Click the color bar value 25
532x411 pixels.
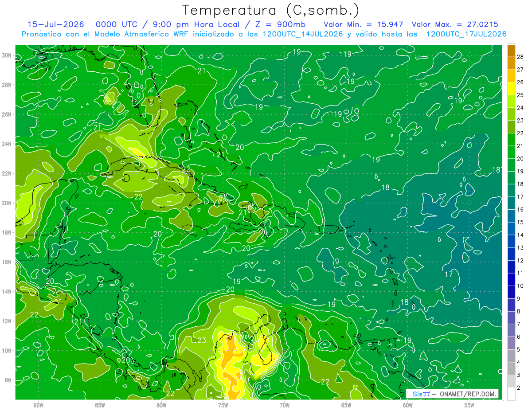[x=520, y=94]
